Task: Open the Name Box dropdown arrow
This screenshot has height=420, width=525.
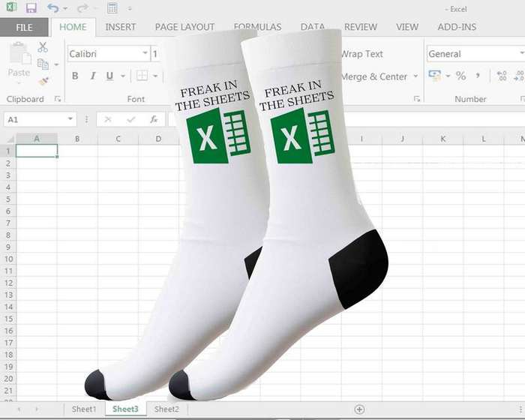Action: point(70,119)
